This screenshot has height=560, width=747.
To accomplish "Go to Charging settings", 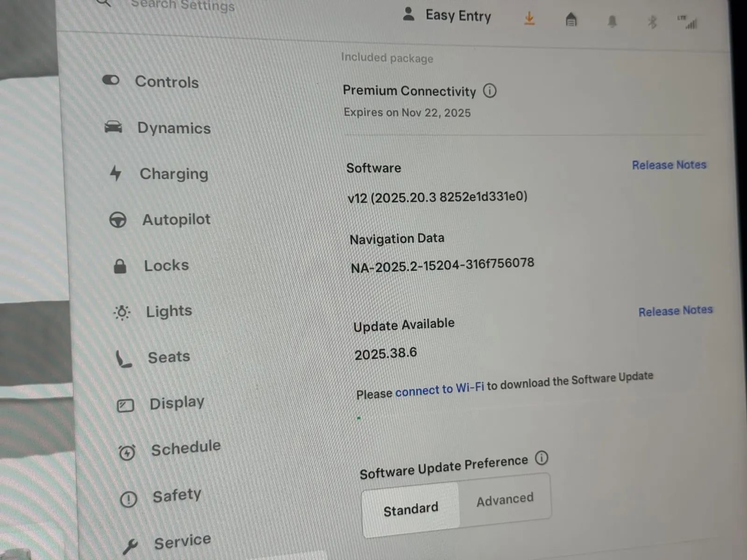I will 173,174.
